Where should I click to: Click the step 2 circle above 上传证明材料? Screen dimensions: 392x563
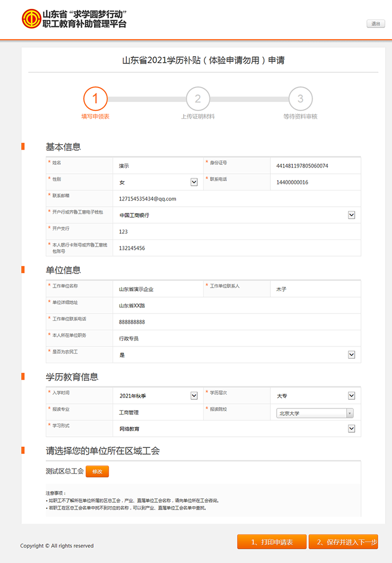pos(198,99)
